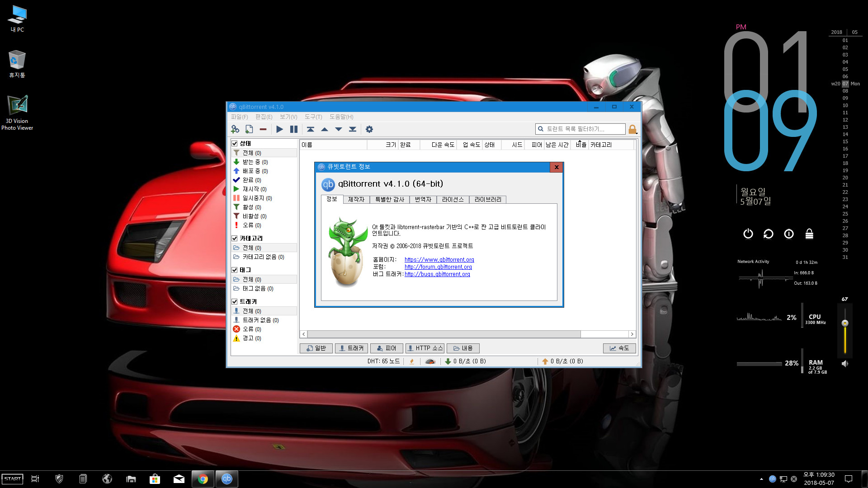Select 경고 (0) tracker filter

264,338
